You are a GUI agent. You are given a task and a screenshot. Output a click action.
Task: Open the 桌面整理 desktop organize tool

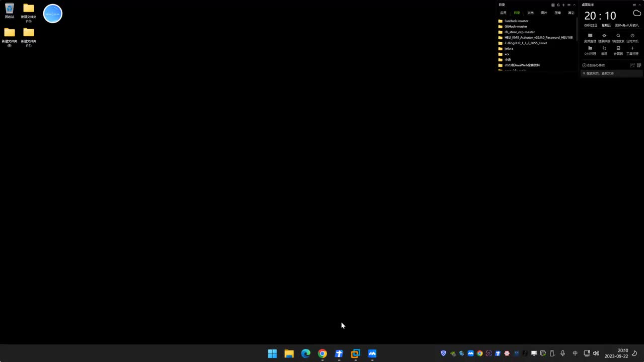[590, 38]
